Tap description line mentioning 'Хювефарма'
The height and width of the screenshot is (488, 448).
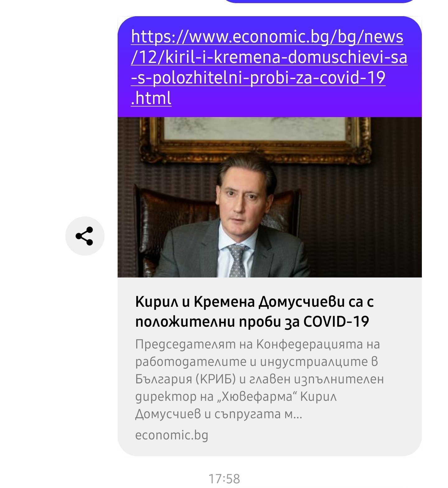(236, 397)
